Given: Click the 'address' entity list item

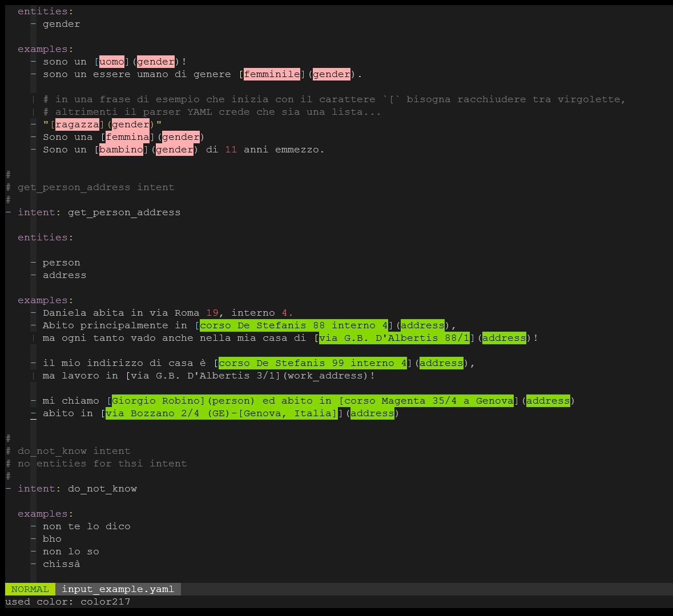Looking at the screenshot, I should pos(65,275).
